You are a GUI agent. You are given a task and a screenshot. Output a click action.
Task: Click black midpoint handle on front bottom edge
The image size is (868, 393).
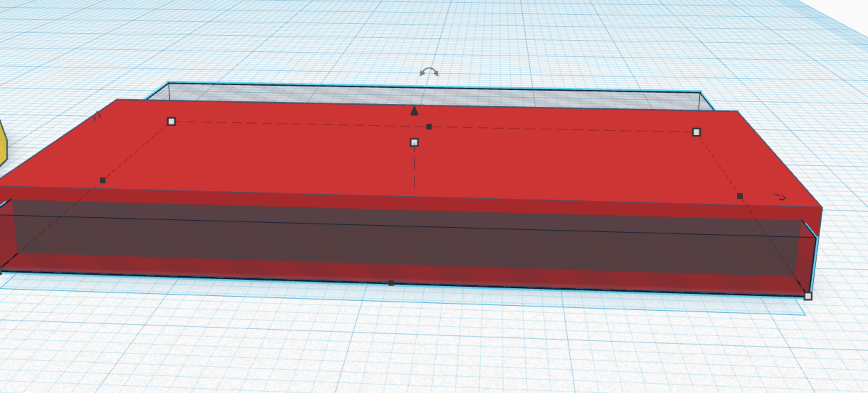(391, 283)
